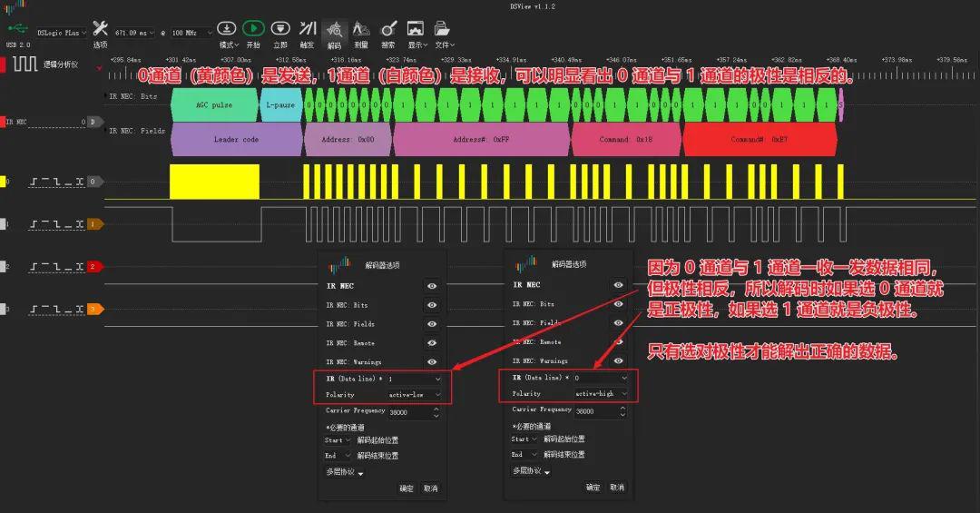The image size is (980, 513).
Task: Click the orange channel 3 label tag
Action: [94, 309]
